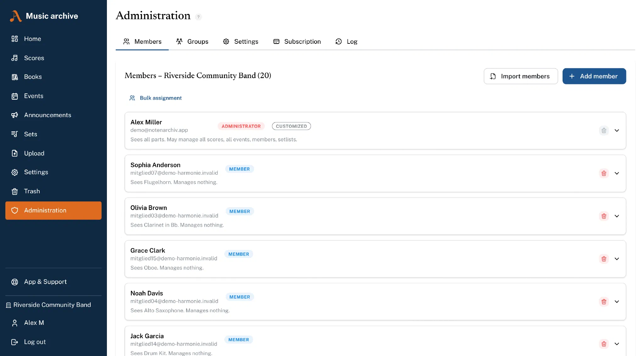644x356 pixels.
Task: Open sidebar Settings gear icon
Action: tap(14, 172)
